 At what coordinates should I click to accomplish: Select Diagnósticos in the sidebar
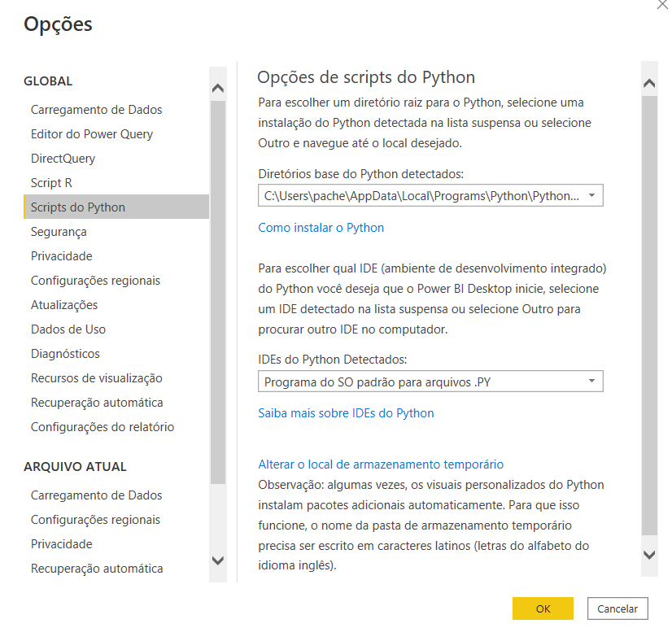(x=65, y=354)
